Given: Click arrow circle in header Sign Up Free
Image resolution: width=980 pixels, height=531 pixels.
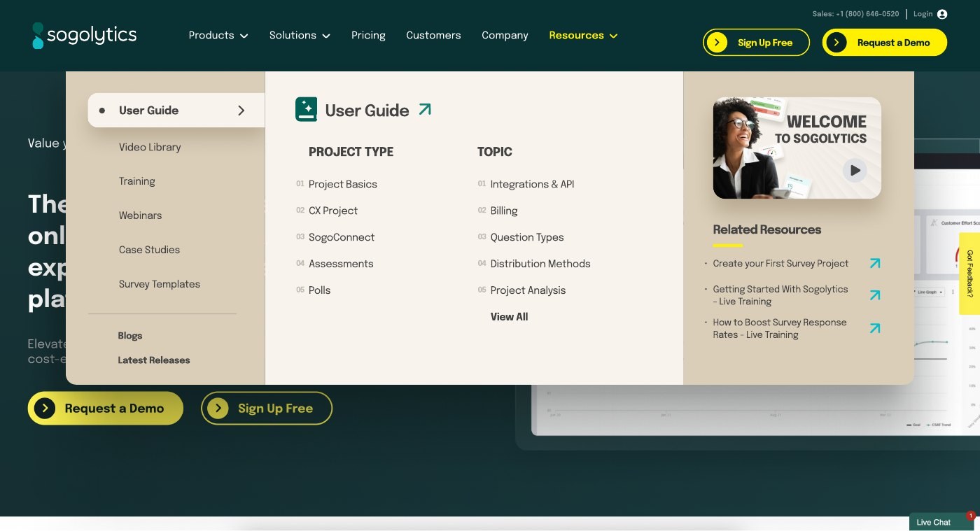Looking at the screenshot, I should (717, 43).
